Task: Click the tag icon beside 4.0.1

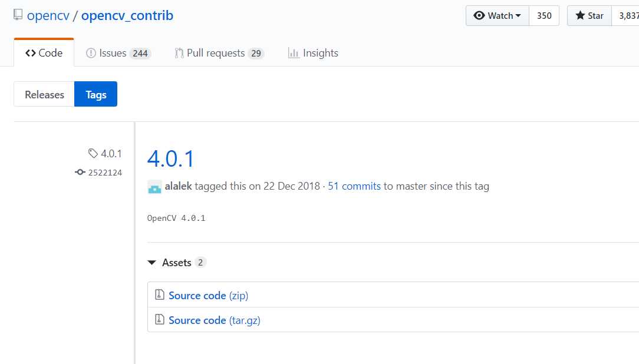Action: (93, 153)
